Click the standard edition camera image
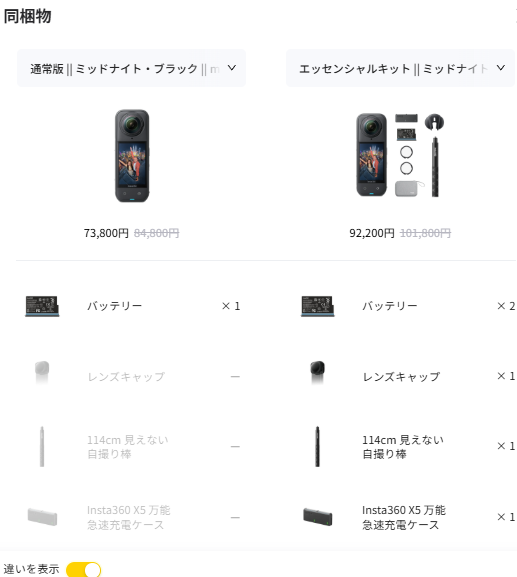Screen dimensions: 517x577 pyautogui.click(x=132, y=156)
